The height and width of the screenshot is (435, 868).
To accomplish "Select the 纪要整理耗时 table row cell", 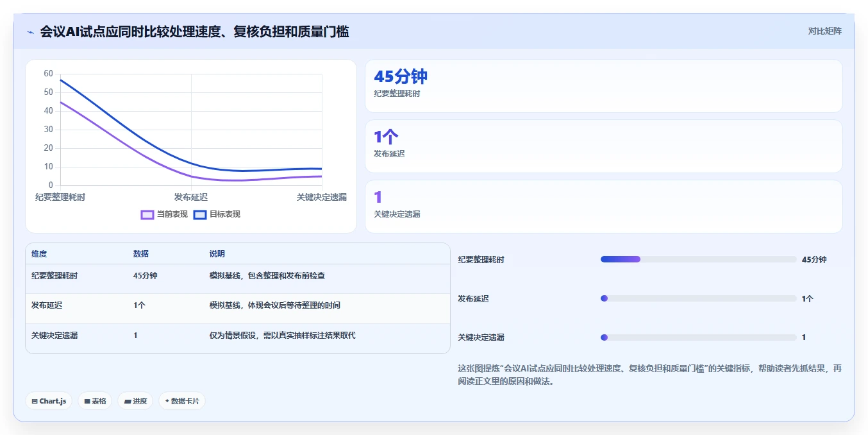I will pyautogui.click(x=54, y=276).
